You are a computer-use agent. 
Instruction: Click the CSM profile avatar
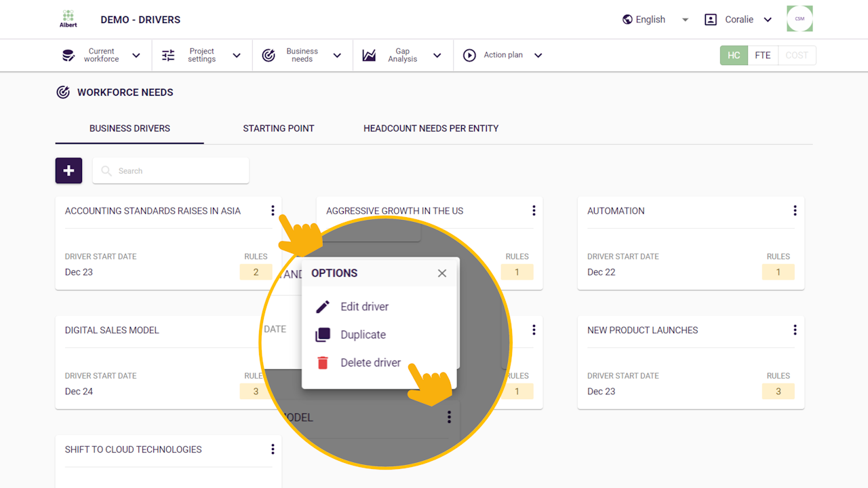pyautogui.click(x=800, y=19)
